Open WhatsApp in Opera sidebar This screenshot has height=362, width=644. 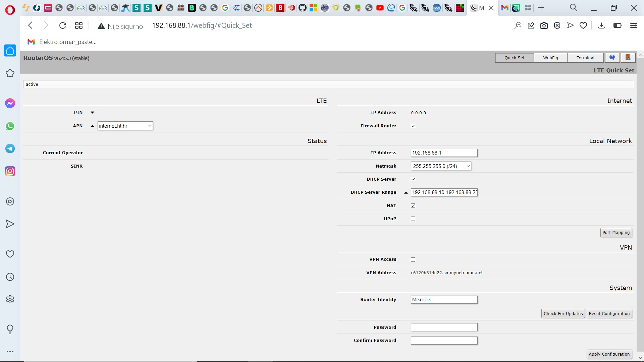10,126
